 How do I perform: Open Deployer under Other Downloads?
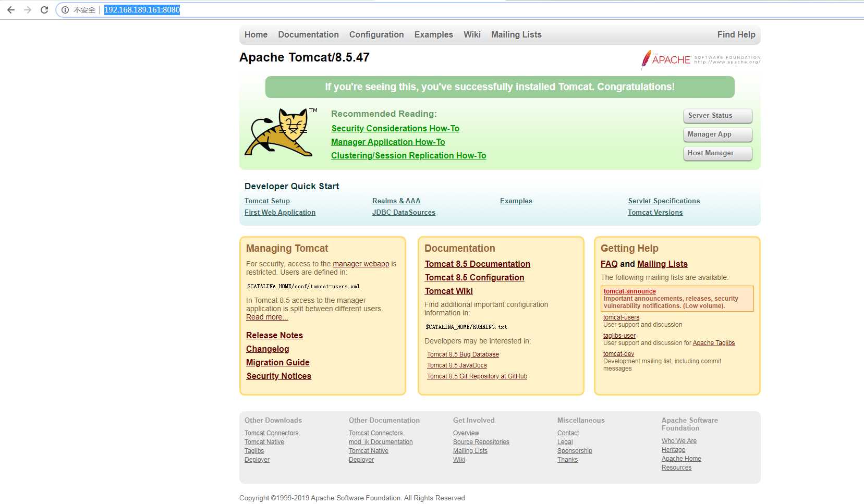coord(257,460)
